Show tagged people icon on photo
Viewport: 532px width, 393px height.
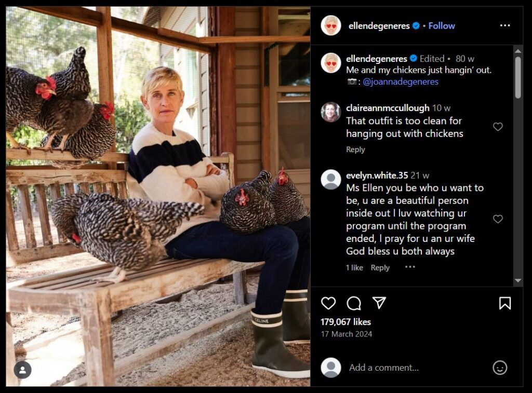(x=22, y=370)
